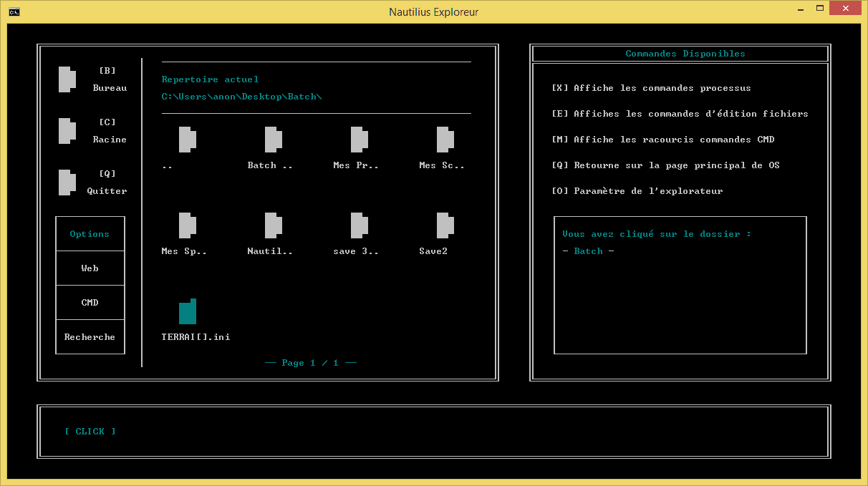The height and width of the screenshot is (486, 868).
Task: Click the Quitter icon in sidebar
Action: tap(67, 183)
